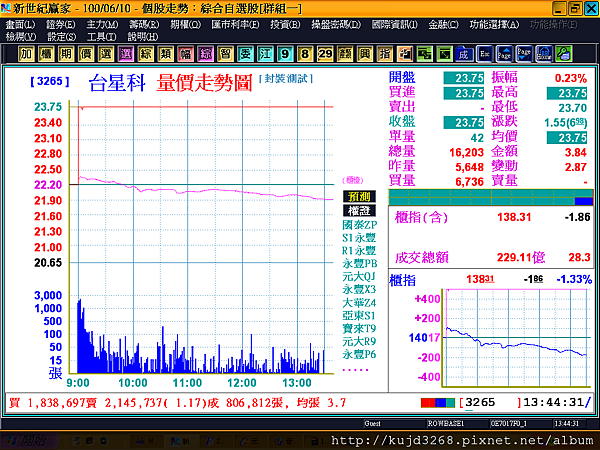Click the 額 toolbar icon
Image resolution: width=600 pixels, height=450 pixels.
tap(345, 54)
